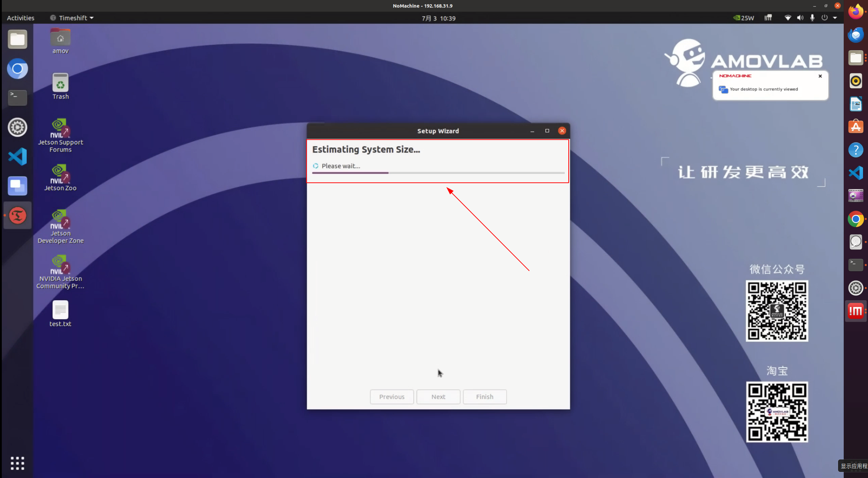
Task: Click the Estimating System Size progress bar
Action: coord(438,173)
